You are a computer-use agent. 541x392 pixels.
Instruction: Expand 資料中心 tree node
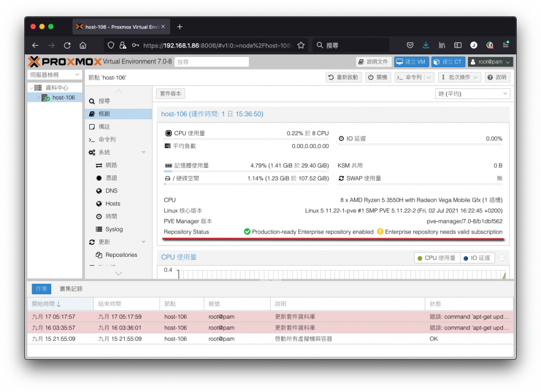pyautogui.click(x=31, y=88)
